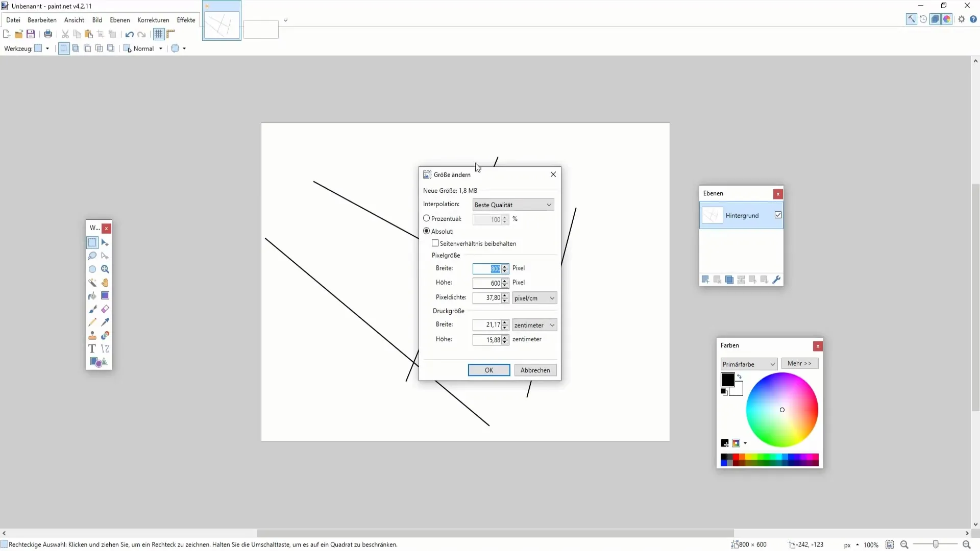Image resolution: width=980 pixels, height=551 pixels.
Task: Enable Prozentual scaling mode
Action: point(426,218)
